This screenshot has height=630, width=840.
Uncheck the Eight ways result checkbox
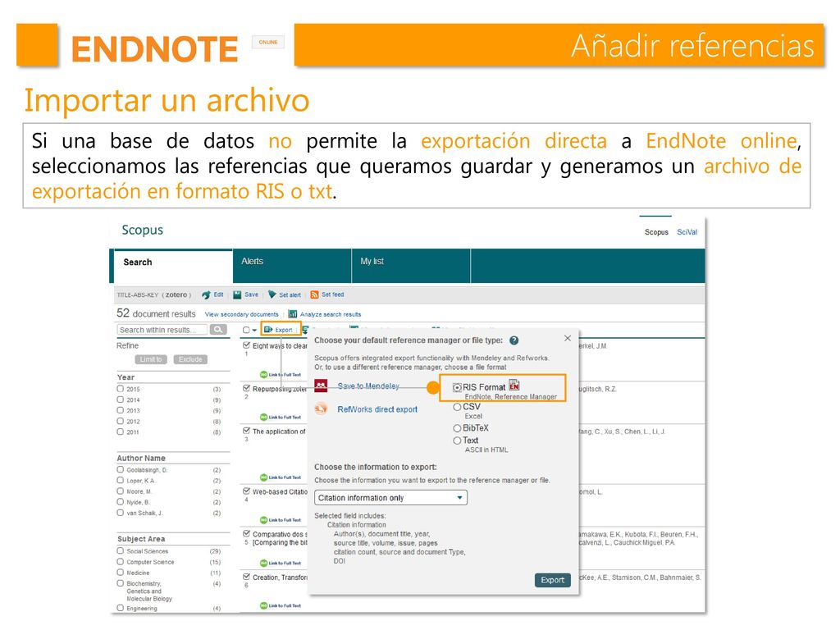coord(246,345)
